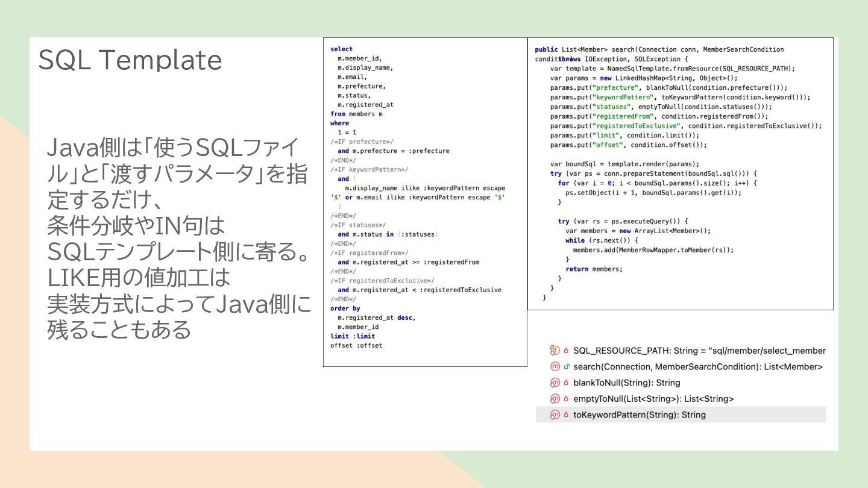Click the green public visibility icon on search row
The image size is (868, 488).
(x=567, y=366)
